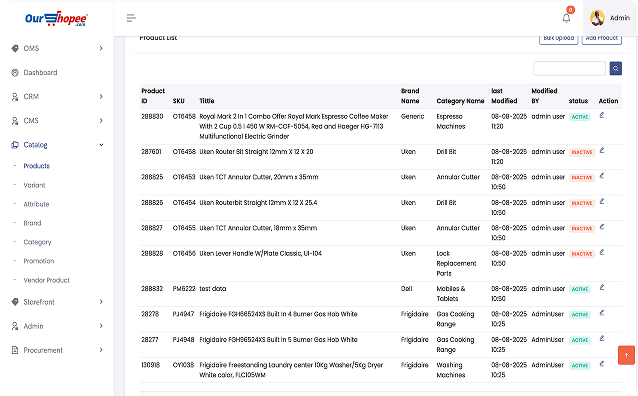The height and width of the screenshot is (396, 638).
Task: Click edit icon for Uken TCT Annular Cutter 20mm
Action: (x=602, y=176)
